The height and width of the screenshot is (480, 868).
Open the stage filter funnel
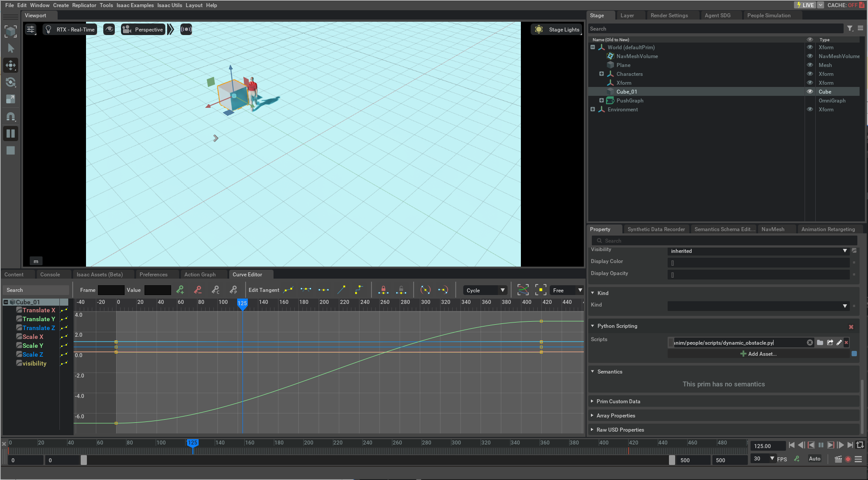click(x=850, y=28)
